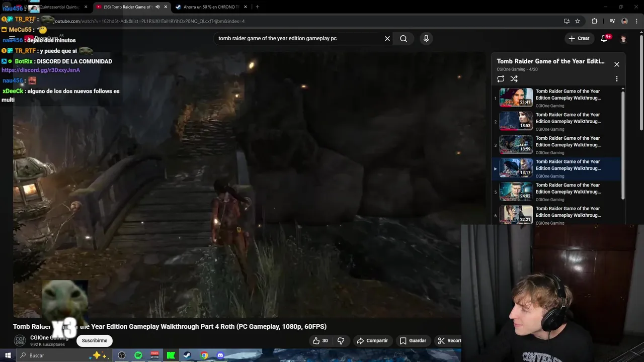This screenshot has height=362, width=644.
Task: Click the playlist title Tomb Raider Game of the Year
Action: 551,61
